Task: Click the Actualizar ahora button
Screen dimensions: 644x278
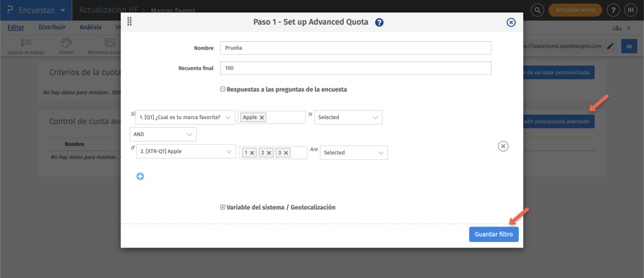Action: pyautogui.click(x=575, y=10)
